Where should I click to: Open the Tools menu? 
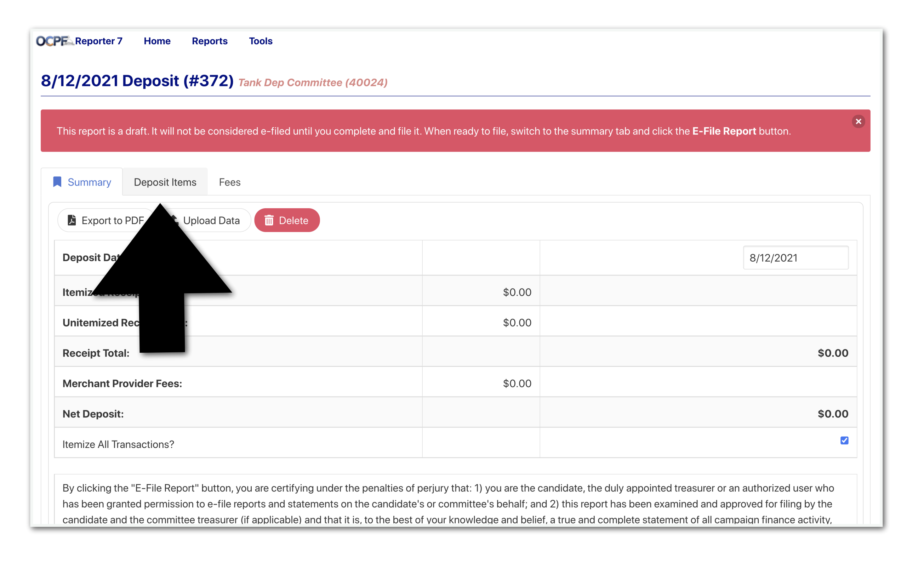coord(261,41)
